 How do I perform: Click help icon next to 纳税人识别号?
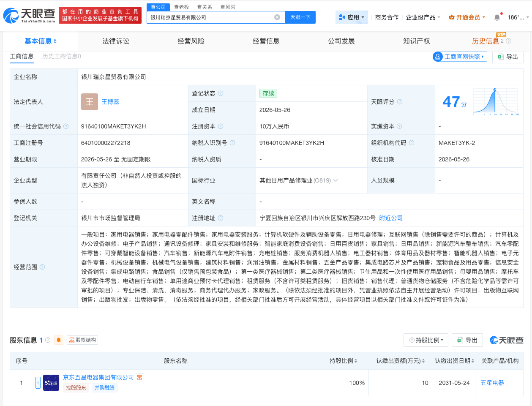(x=232, y=143)
